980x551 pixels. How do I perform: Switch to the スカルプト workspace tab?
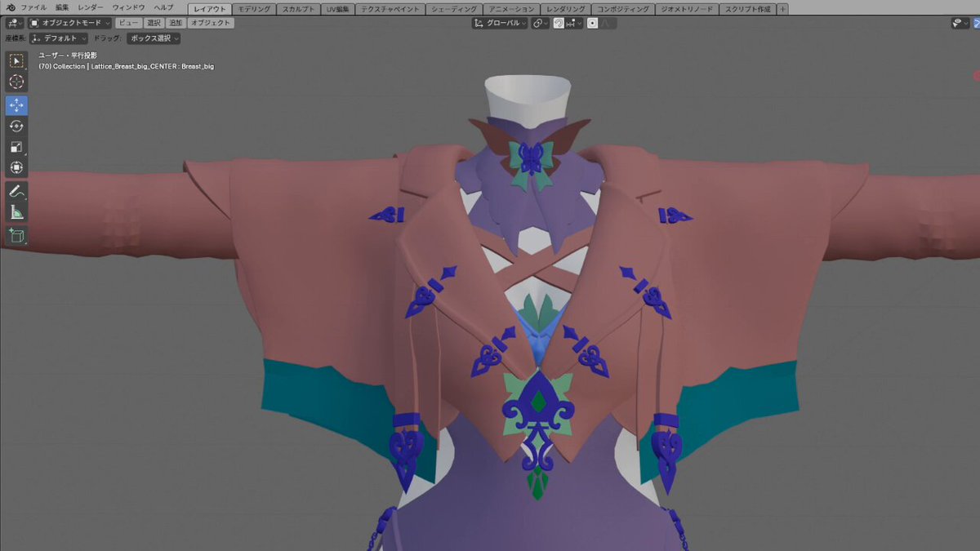point(297,9)
